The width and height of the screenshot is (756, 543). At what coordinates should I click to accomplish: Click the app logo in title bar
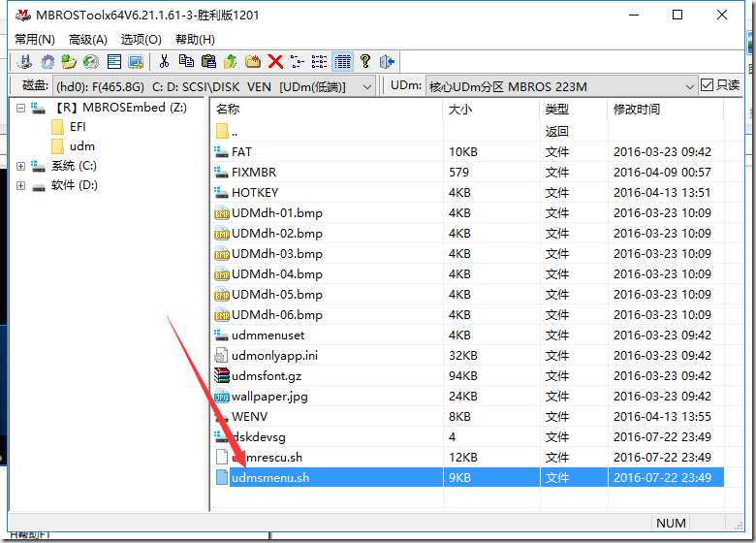[23, 15]
